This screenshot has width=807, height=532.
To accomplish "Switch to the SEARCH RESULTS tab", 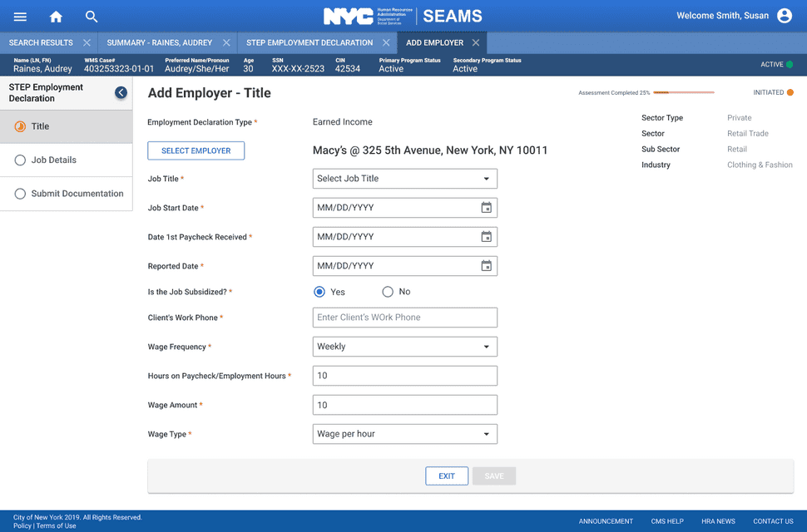I will coord(40,42).
